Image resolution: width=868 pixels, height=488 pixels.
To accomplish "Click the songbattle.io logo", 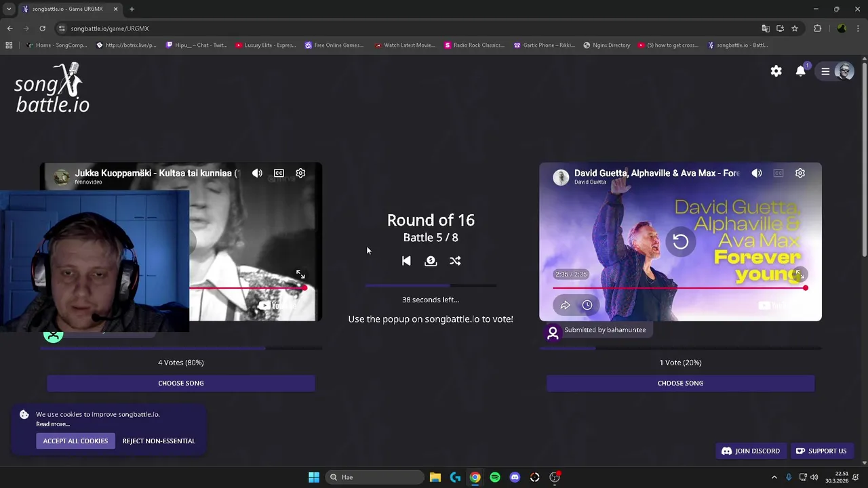I will pyautogui.click(x=52, y=88).
